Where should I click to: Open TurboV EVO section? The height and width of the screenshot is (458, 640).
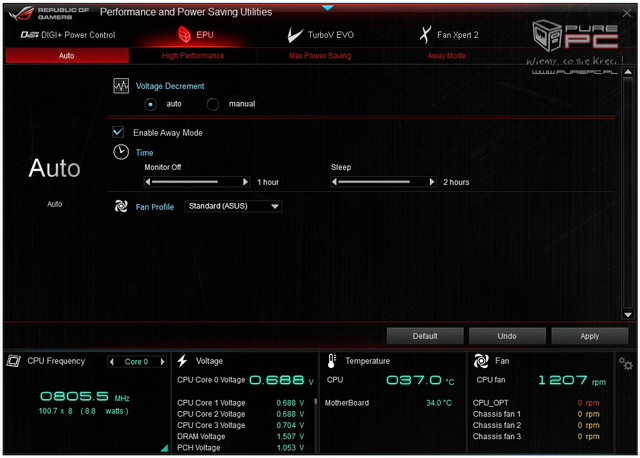pos(320,35)
